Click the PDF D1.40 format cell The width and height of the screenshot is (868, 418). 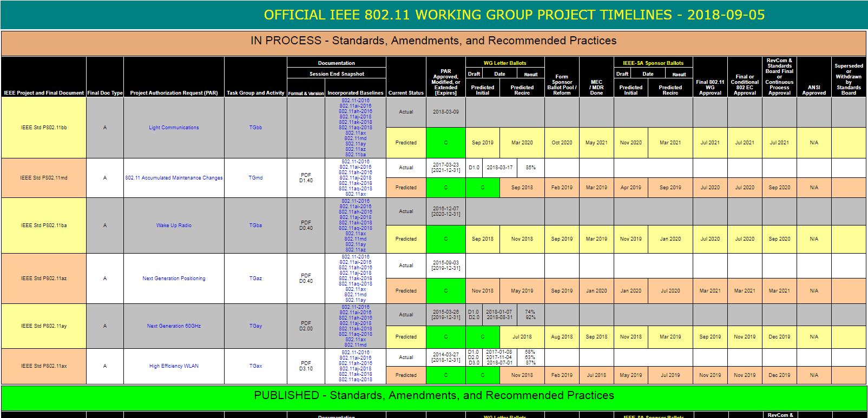306,178
